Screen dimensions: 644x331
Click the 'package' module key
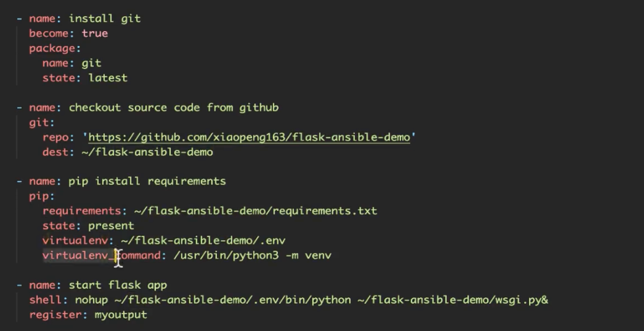click(x=52, y=48)
